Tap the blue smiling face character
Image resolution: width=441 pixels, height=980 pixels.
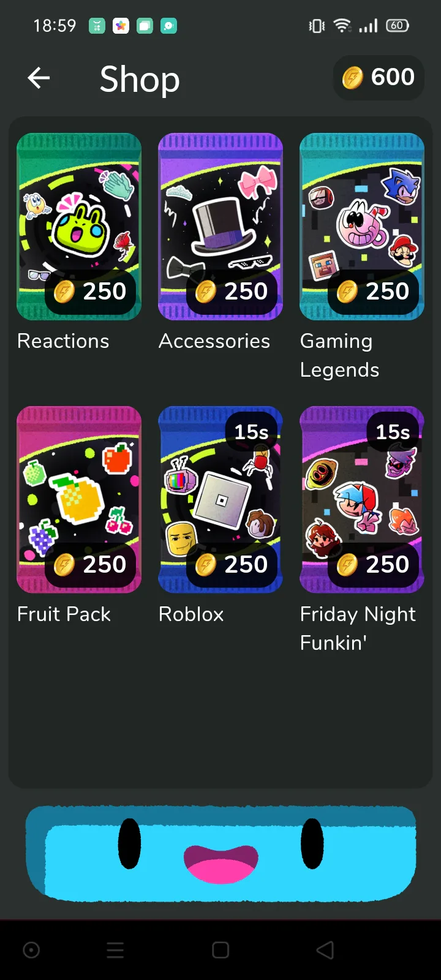(x=221, y=853)
